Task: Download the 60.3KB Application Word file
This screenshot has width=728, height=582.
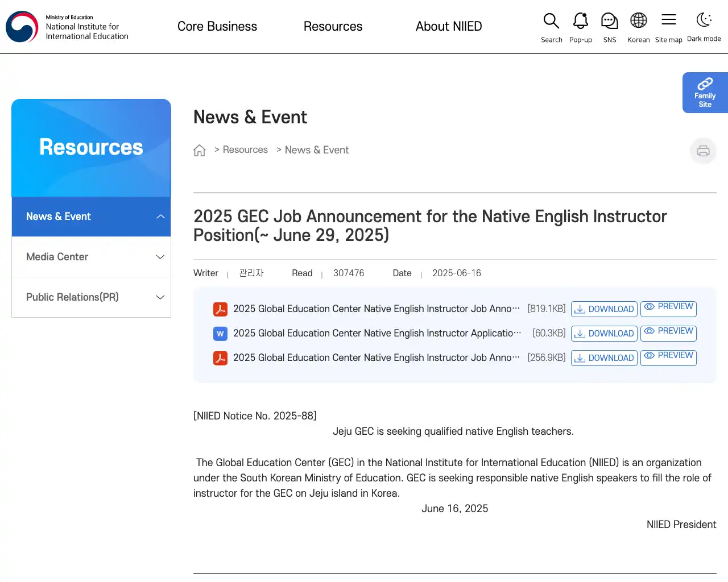Action: [604, 334]
